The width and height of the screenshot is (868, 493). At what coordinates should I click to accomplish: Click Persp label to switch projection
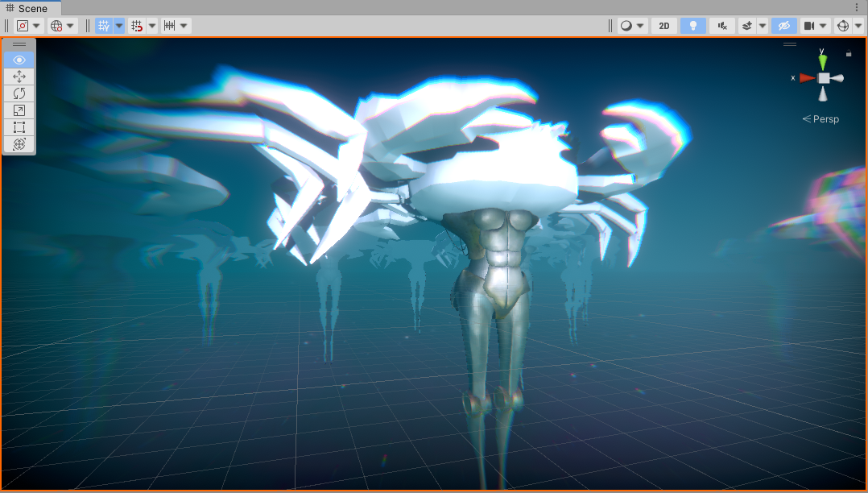point(825,119)
